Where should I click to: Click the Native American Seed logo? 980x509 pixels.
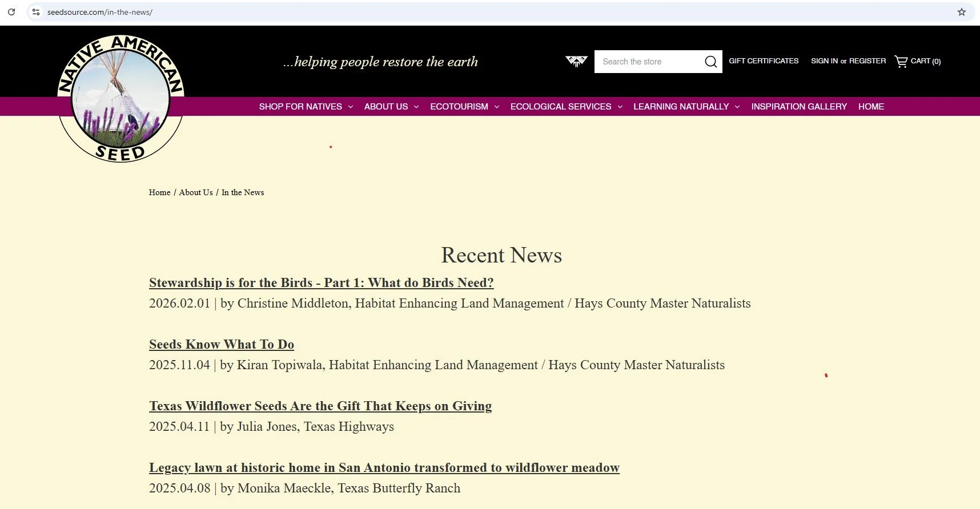tap(121, 99)
